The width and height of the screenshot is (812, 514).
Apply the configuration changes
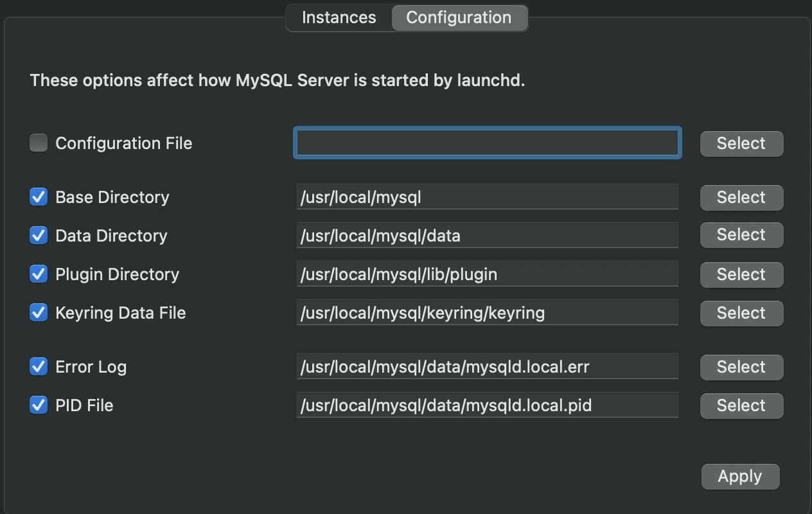coord(740,476)
